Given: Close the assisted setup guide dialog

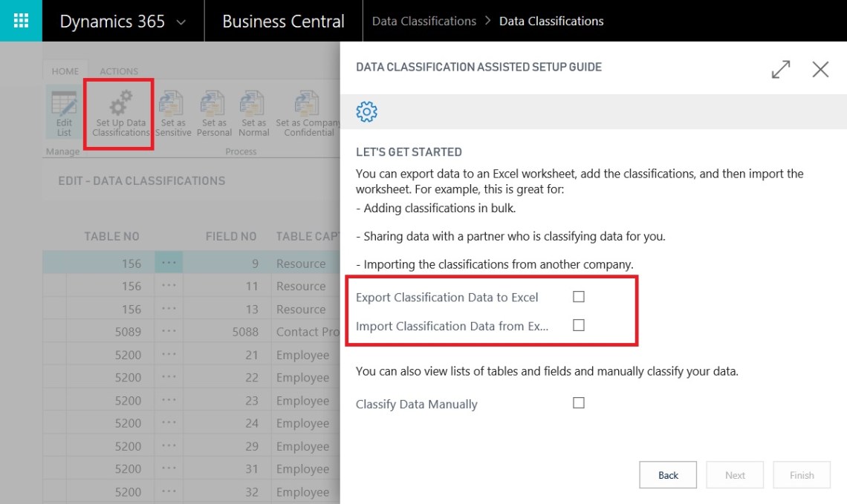Looking at the screenshot, I should [x=820, y=69].
